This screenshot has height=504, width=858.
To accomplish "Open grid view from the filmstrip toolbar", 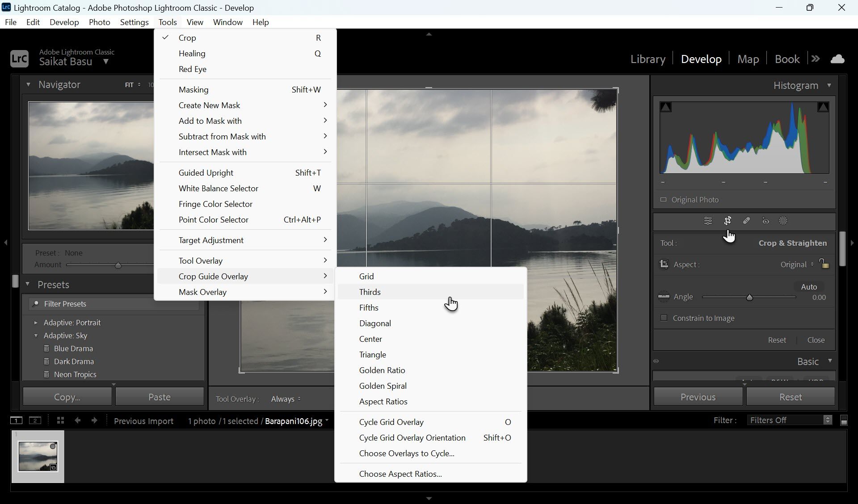I will [x=60, y=420].
